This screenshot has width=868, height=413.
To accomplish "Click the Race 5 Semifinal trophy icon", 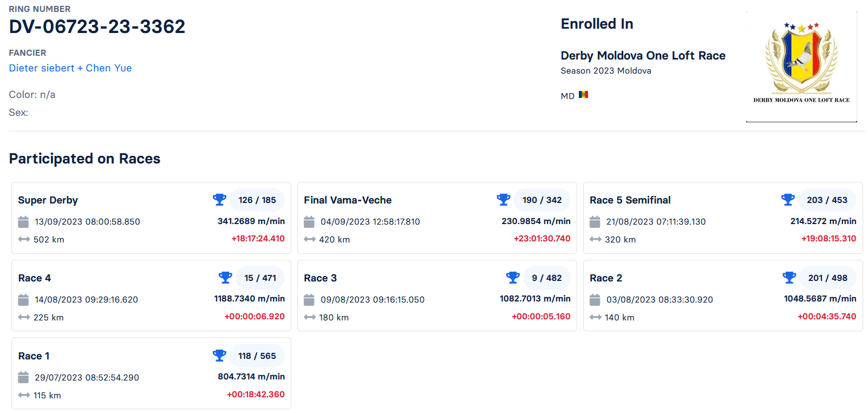I will tap(788, 200).
